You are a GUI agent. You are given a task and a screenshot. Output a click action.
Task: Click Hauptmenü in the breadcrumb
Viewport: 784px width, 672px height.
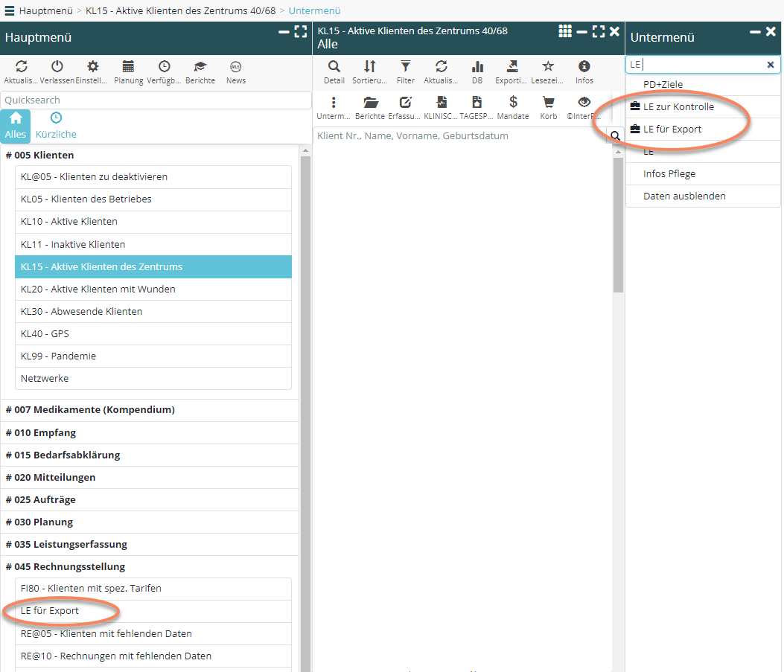pos(46,10)
